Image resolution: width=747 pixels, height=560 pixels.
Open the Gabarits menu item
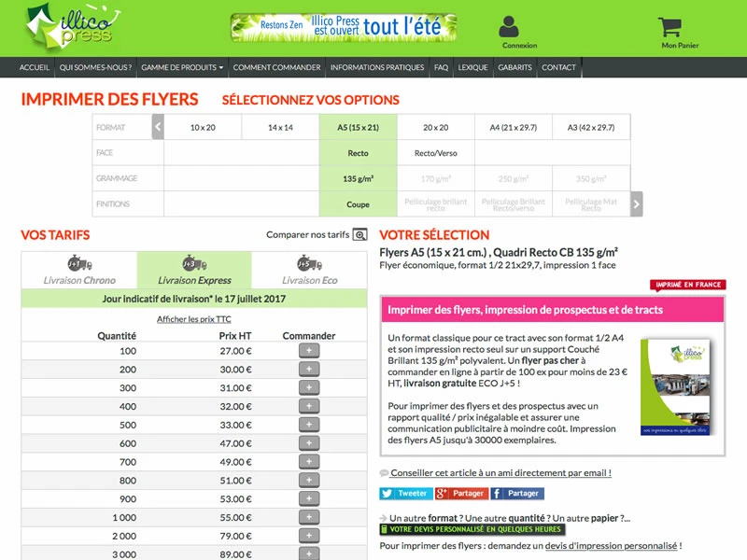click(x=515, y=67)
